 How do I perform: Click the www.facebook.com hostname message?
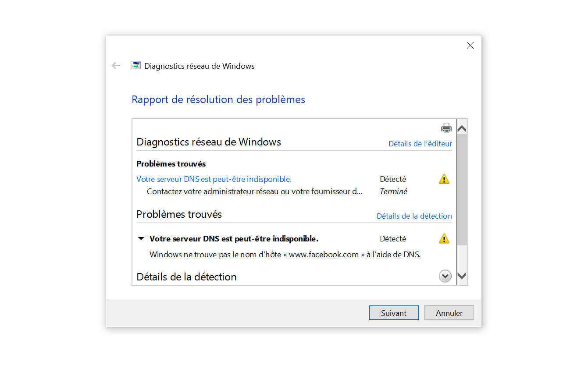(285, 255)
